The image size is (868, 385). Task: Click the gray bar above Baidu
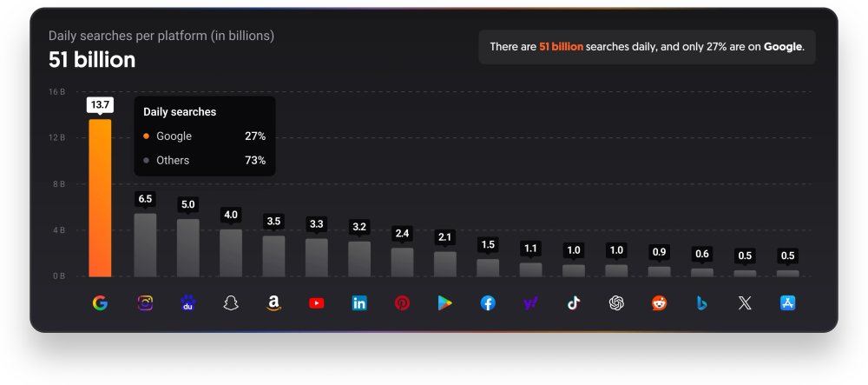point(188,248)
